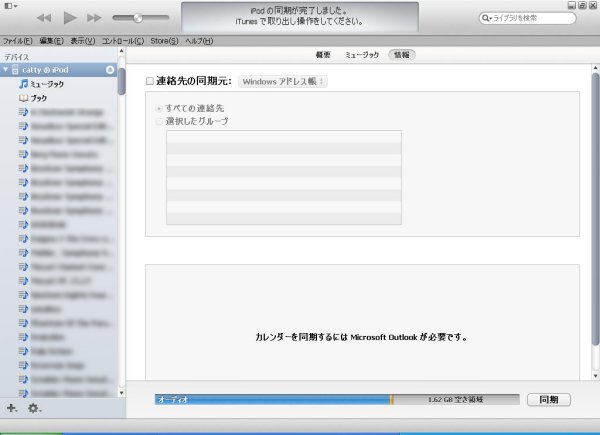
Task: Switch to the ミュージック tab at top
Action: click(362, 55)
